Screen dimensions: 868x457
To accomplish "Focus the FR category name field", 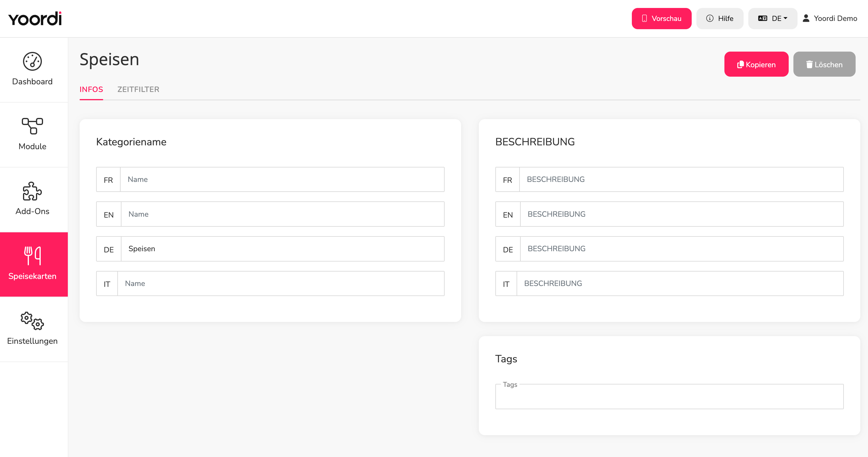I will pos(282,179).
